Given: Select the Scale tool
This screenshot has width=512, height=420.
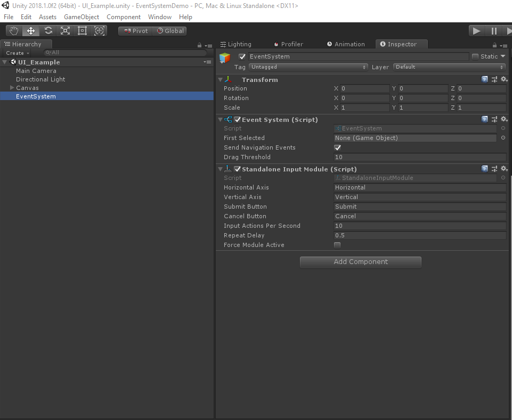Looking at the screenshot, I should (65, 30).
